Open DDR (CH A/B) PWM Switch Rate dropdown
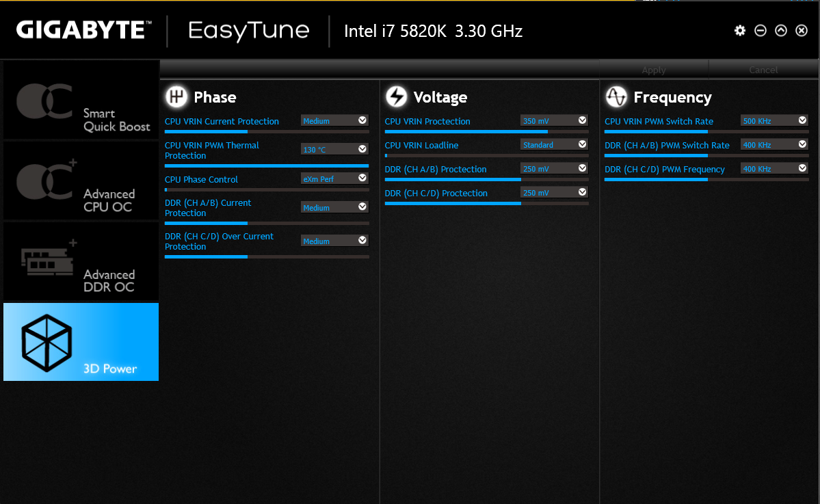The height and width of the screenshot is (504, 820). pos(774,145)
